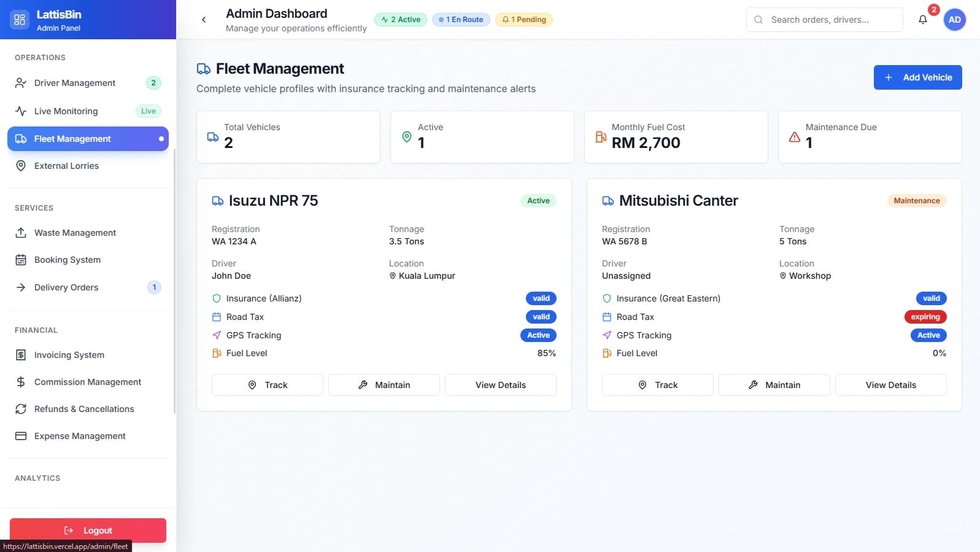Click the Invoicing System receipt icon
Screen dimensions: 980x552
pos(21,355)
